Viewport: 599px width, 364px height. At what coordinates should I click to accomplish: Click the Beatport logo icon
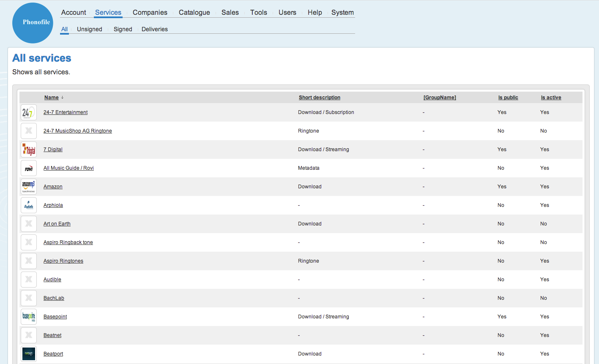coord(29,354)
